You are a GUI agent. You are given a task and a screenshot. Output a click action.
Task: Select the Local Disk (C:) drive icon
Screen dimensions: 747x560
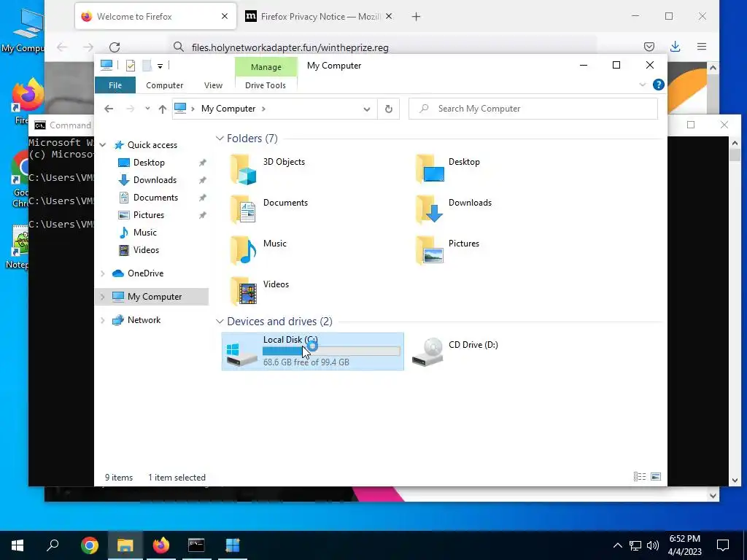[x=241, y=354]
